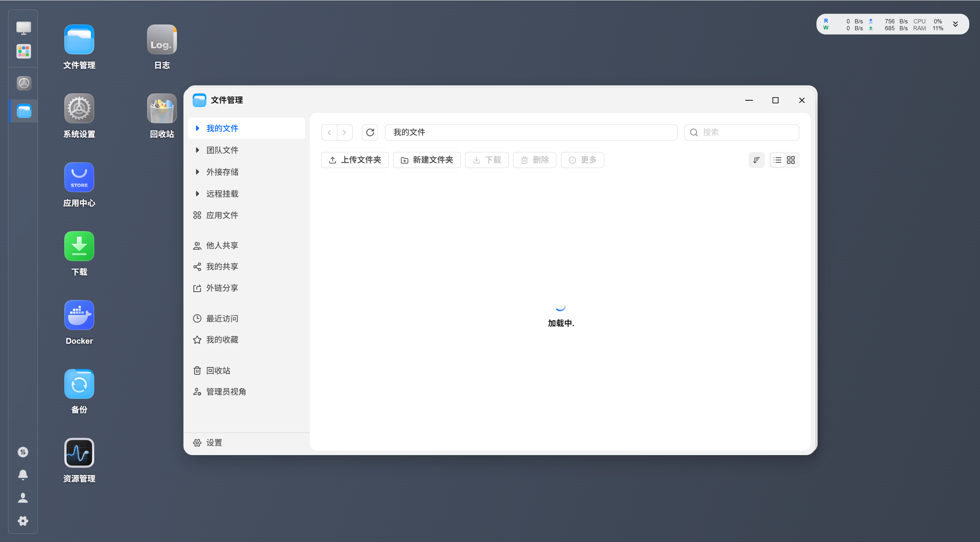
Task: Open 我的收藏 in the sidebar
Action: point(247,340)
